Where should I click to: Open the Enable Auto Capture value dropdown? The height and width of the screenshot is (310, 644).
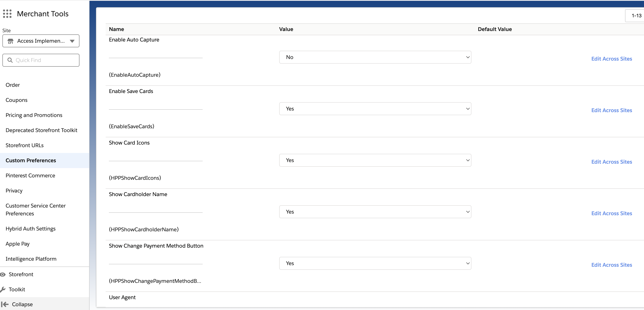click(x=375, y=57)
